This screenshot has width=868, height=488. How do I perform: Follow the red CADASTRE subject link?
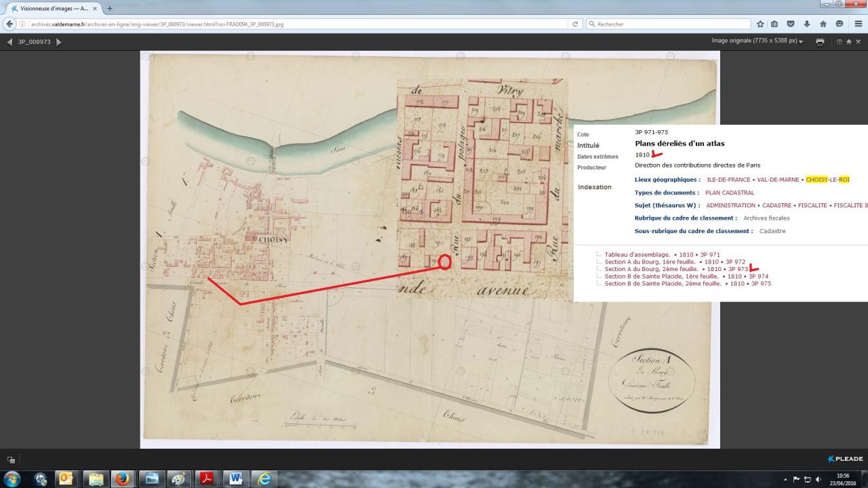[x=776, y=205]
